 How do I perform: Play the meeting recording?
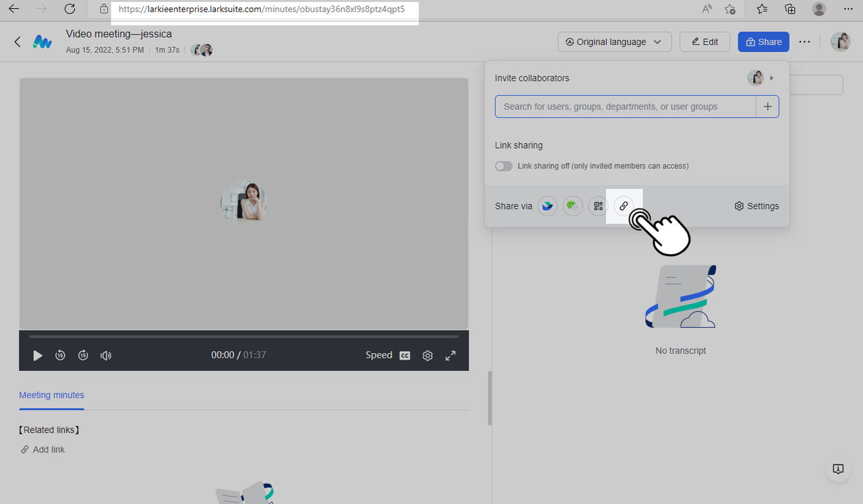[x=38, y=355]
